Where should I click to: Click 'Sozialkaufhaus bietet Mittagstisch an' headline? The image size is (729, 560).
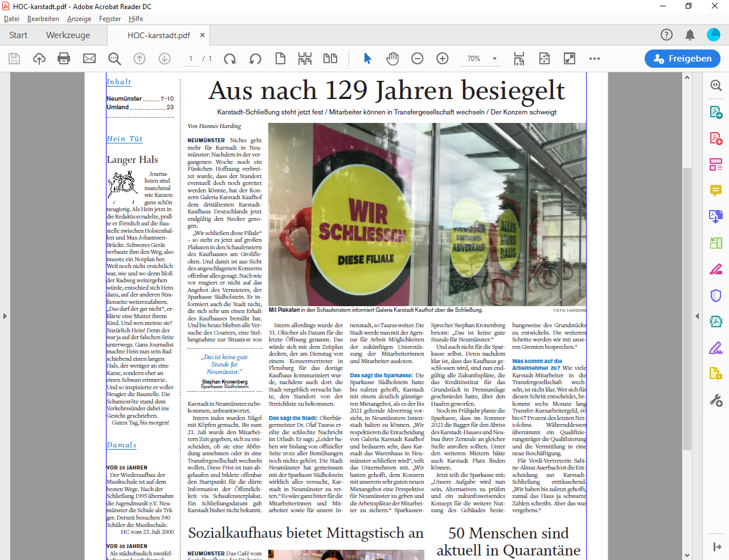306,533
